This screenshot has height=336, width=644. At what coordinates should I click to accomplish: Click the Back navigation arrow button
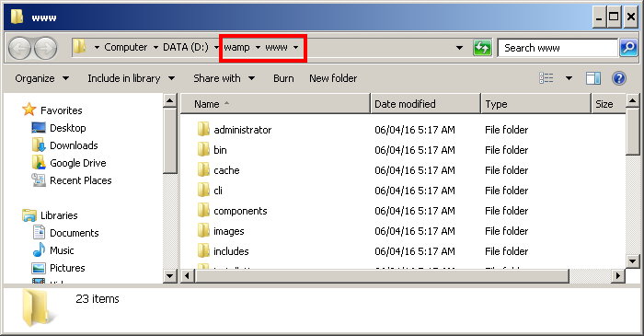click(19, 48)
